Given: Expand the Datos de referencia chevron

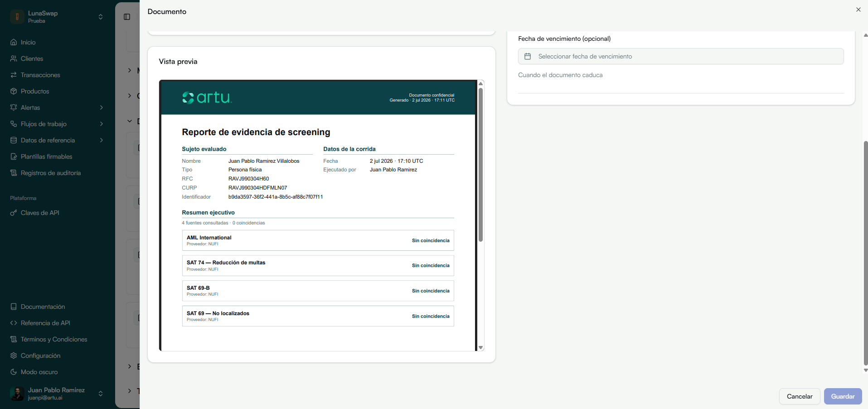Looking at the screenshot, I should (101, 140).
